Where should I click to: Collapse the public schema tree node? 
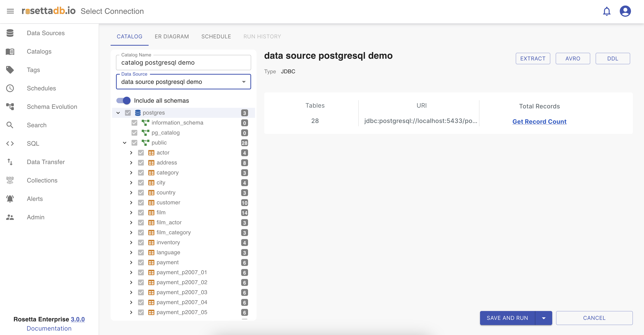[124, 143]
